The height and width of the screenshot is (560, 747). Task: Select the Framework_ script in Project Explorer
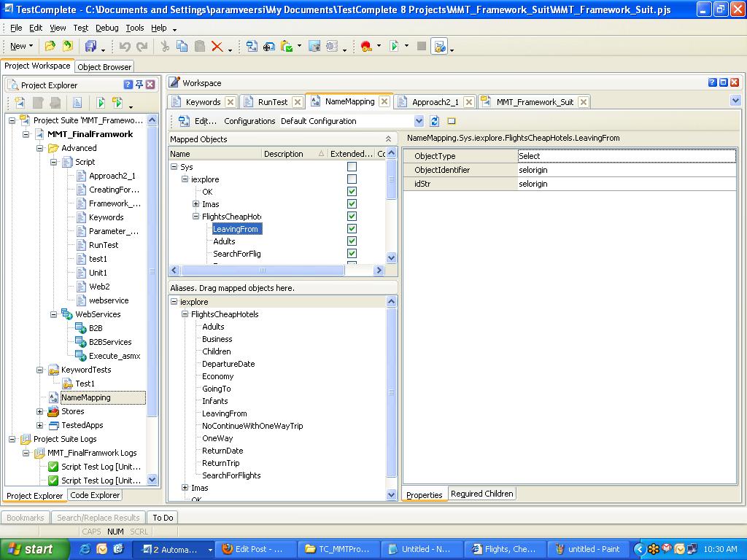pos(115,203)
